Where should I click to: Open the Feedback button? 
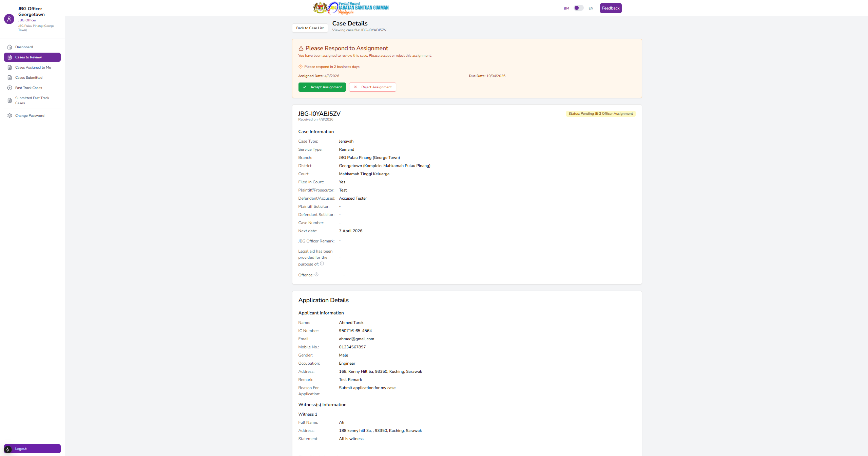611,8
